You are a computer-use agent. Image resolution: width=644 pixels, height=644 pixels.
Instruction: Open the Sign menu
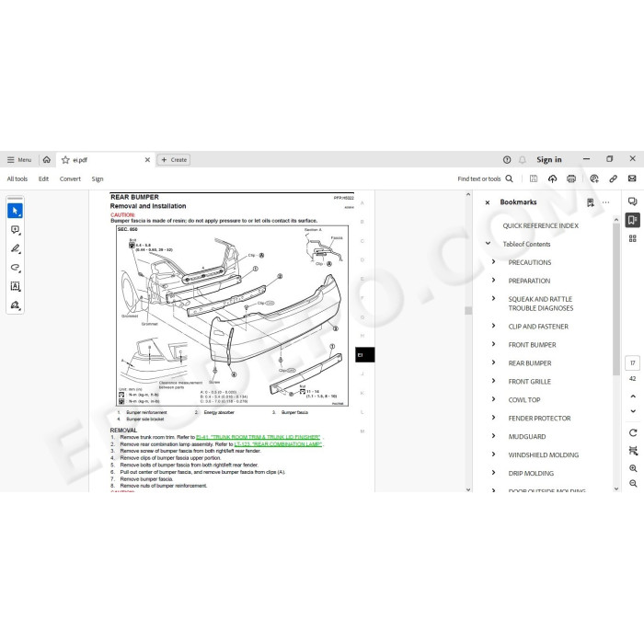coord(98,178)
